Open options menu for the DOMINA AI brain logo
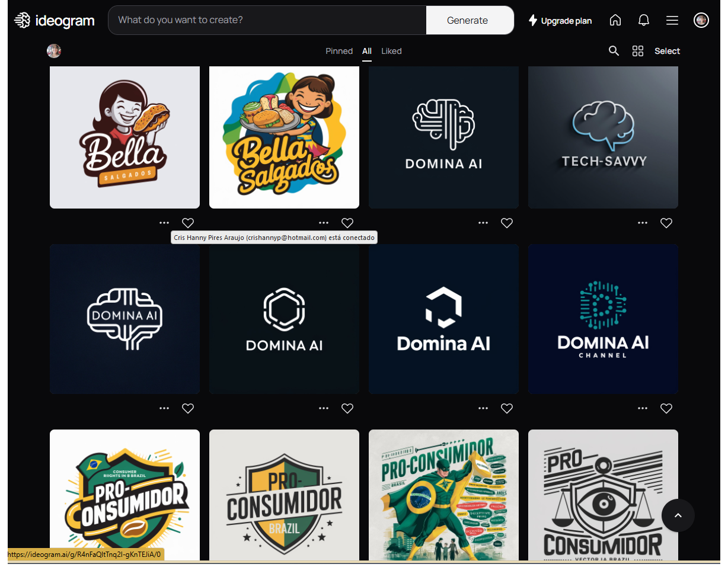 [x=483, y=223]
